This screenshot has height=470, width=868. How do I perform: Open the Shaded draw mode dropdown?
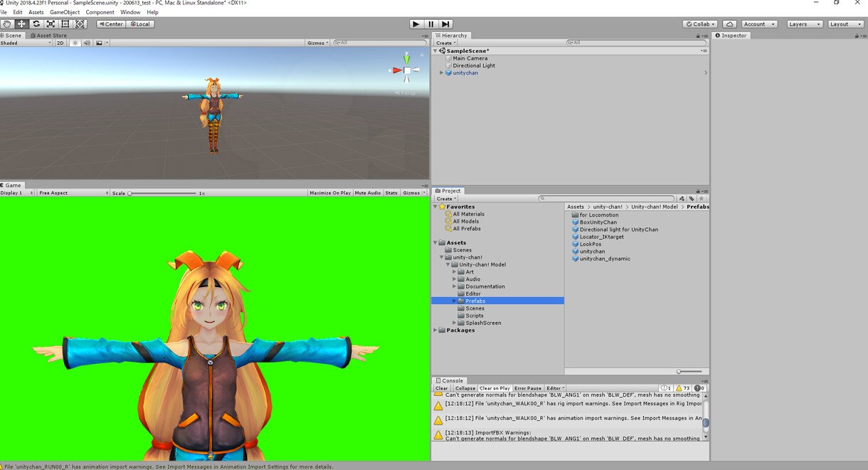point(26,43)
